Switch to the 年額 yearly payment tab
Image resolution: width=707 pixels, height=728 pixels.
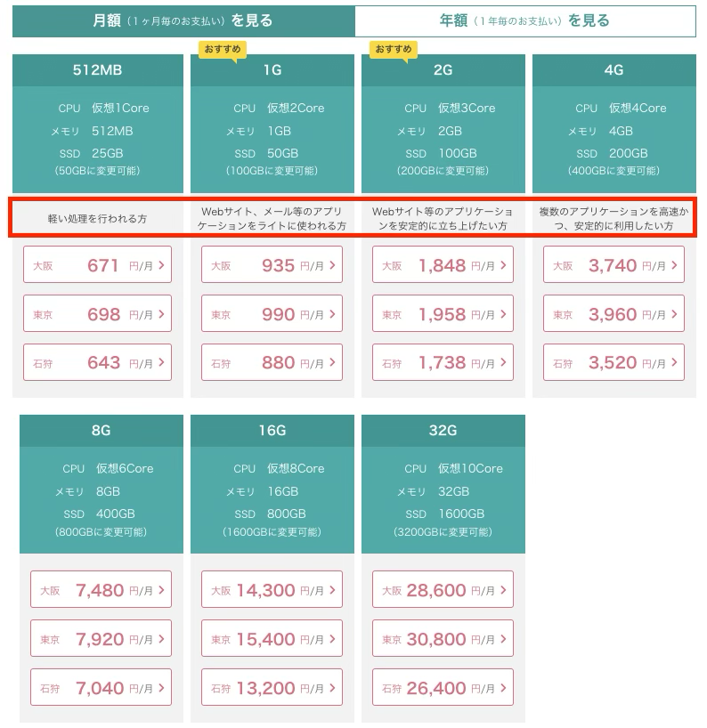point(530,20)
